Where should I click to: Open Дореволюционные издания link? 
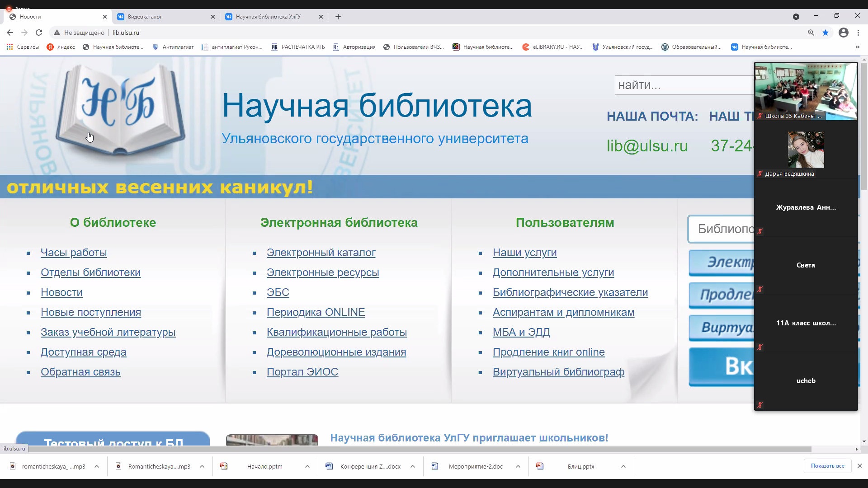coord(336,352)
